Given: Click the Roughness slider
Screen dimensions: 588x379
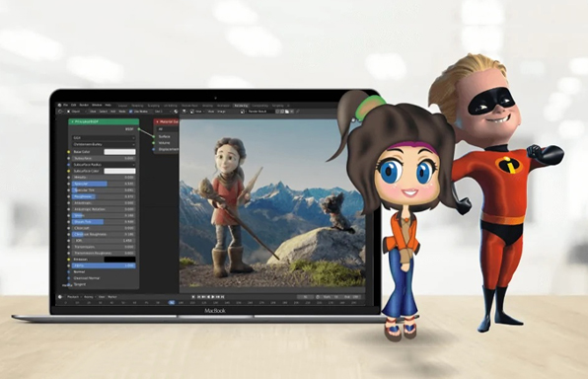Looking at the screenshot, I should (104, 196).
